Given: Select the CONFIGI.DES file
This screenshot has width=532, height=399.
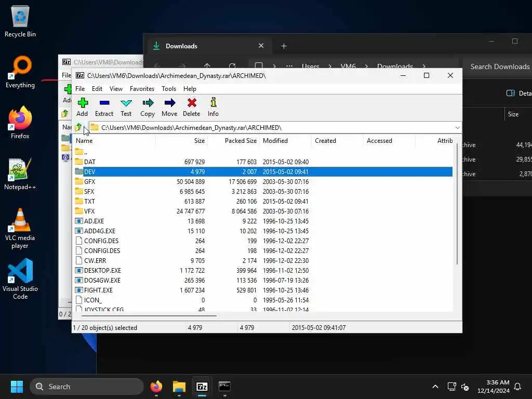Looking at the screenshot, I should click(263, 250).
